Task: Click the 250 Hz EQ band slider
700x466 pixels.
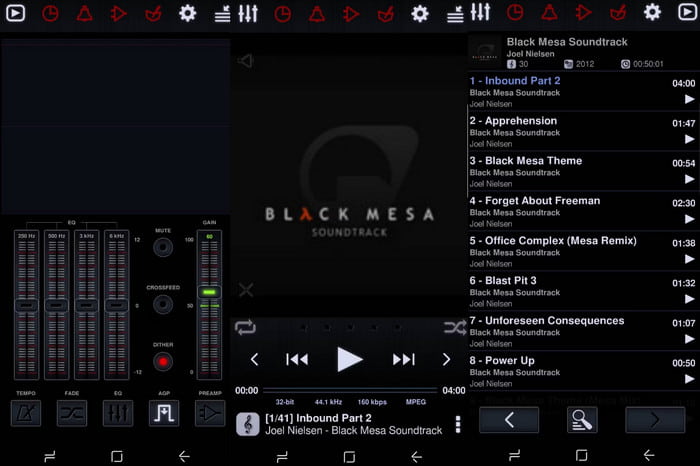Action: tap(26, 305)
